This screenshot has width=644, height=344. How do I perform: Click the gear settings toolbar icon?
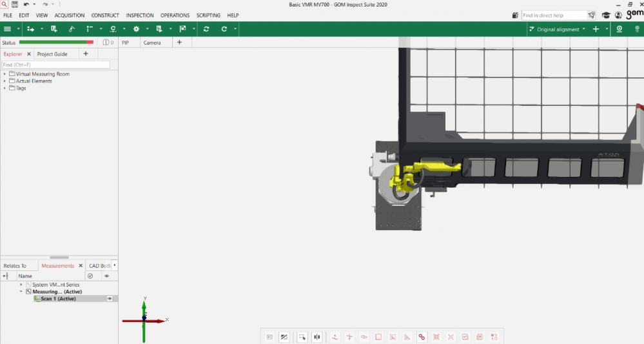point(136,29)
